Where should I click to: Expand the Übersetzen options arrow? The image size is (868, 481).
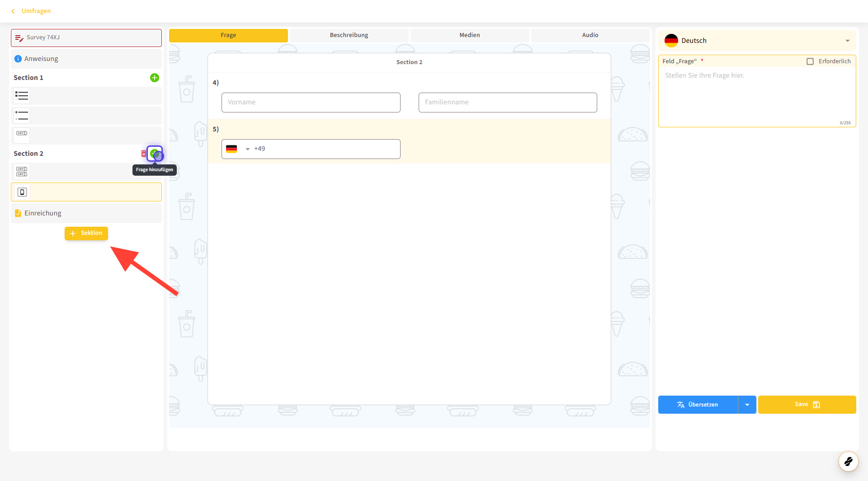(747, 405)
